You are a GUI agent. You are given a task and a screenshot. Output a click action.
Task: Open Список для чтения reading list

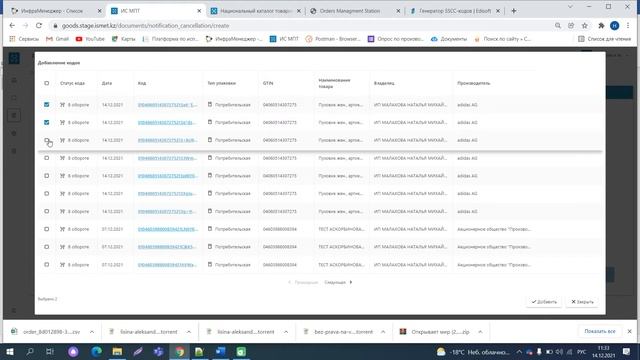tap(604, 39)
